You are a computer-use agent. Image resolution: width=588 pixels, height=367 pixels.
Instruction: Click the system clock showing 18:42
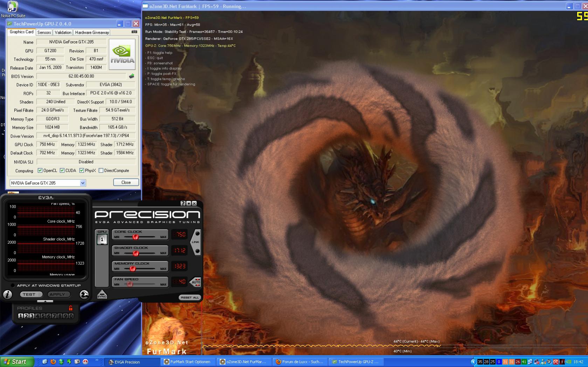tap(578, 362)
